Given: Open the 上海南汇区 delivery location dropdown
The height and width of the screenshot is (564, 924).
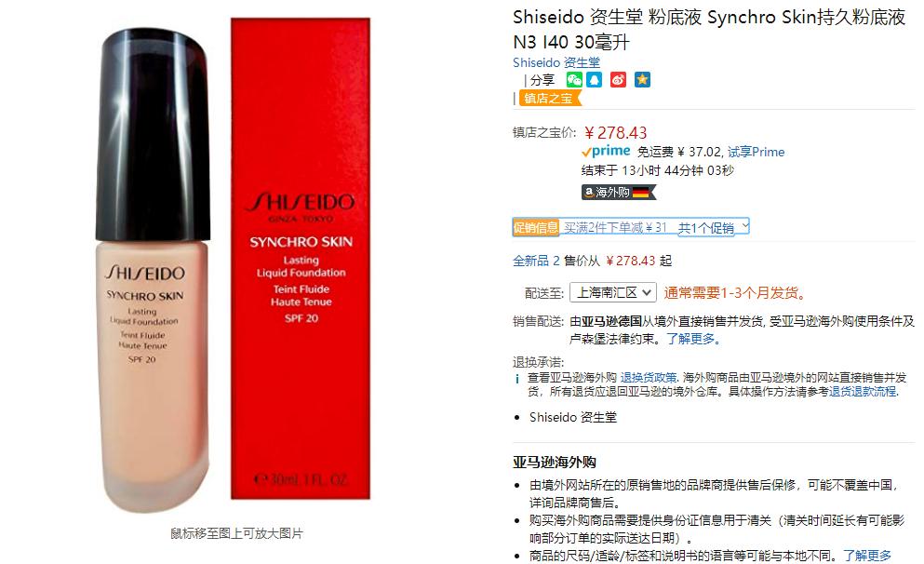Looking at the screenshot, I should 613,292.
